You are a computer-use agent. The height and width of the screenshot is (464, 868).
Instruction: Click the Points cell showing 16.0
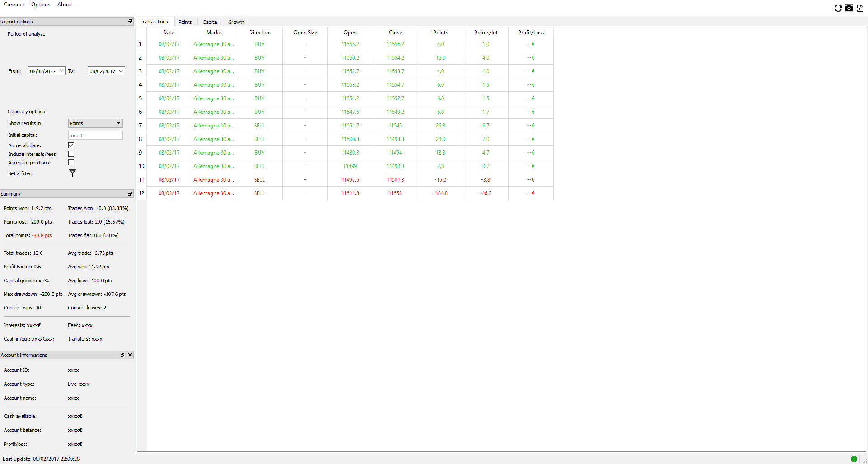440,58
